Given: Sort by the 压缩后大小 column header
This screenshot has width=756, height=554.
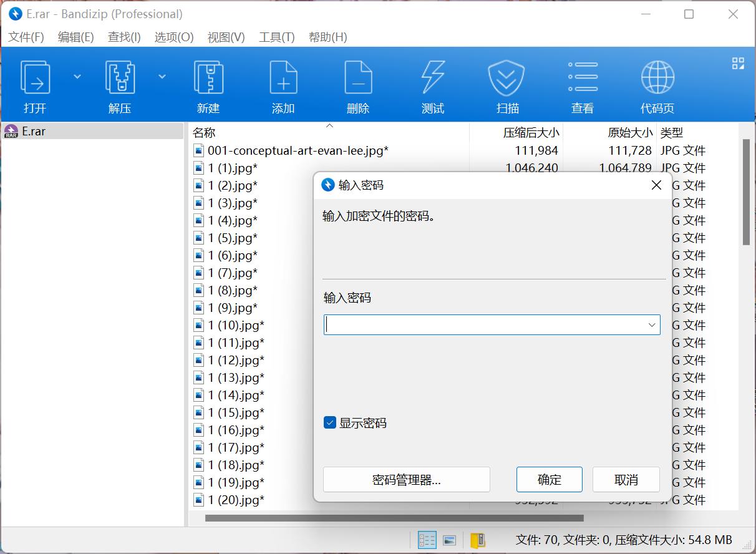Looking at the screenshot, I should [x=531, y=132].
